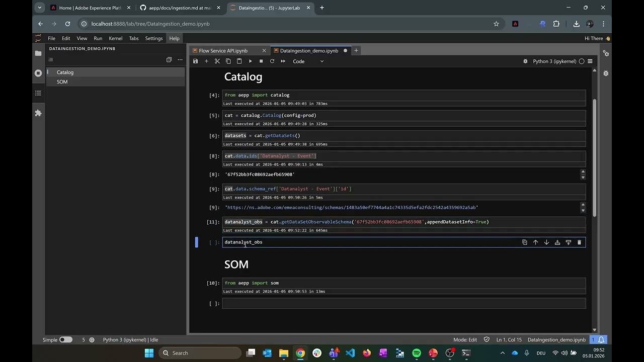
Task: Insert a cell below with the plus icon
Action: tap(206, 61)
